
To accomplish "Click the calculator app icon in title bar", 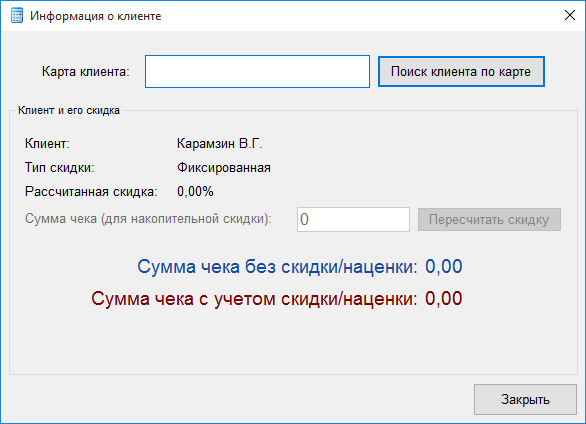I will pos(17,16).
